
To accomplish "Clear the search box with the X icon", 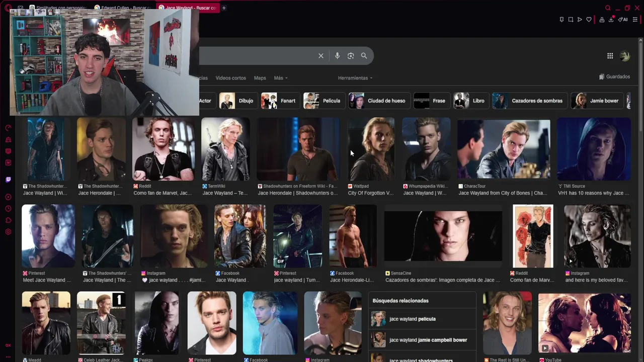I will (320, 56).
